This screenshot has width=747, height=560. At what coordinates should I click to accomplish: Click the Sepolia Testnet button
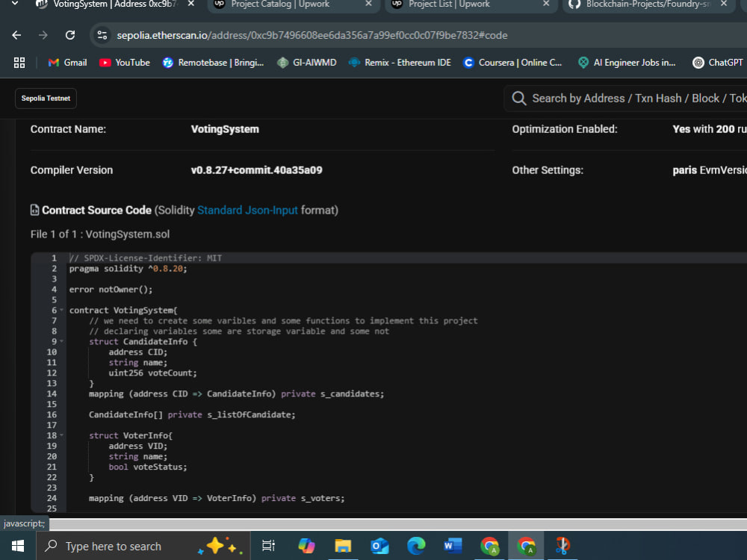tap(46, 99)
